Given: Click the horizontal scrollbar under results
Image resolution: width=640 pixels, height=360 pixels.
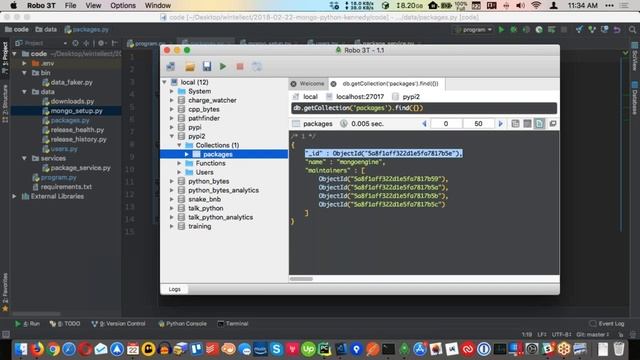Looking at the screenshot, I should [x=301, y=279].
